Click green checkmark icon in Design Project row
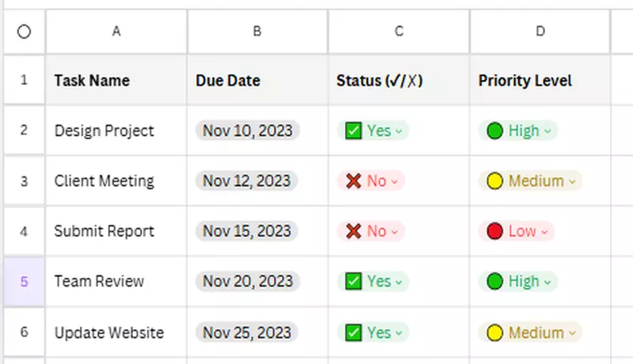Image resolution: width=633 pixels, height=364 pixels. click(x=354, y=131)
